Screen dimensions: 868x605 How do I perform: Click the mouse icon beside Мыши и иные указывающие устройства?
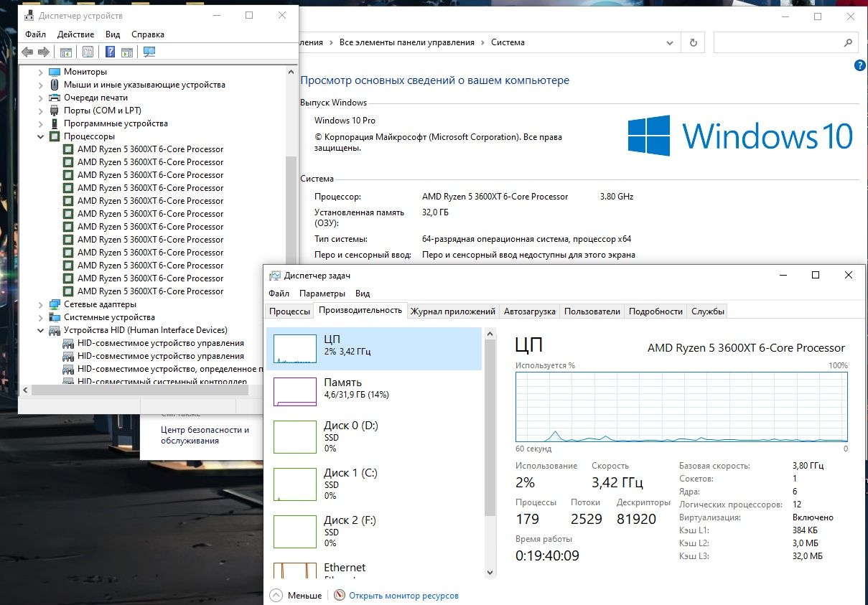click(x=55, y=85)
